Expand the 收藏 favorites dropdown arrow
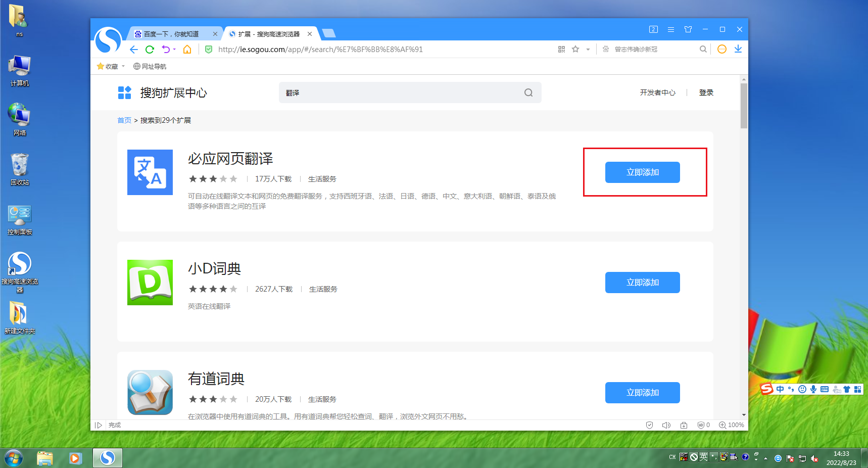This screenshot has width=868, height=468. [x=123, y=66]
